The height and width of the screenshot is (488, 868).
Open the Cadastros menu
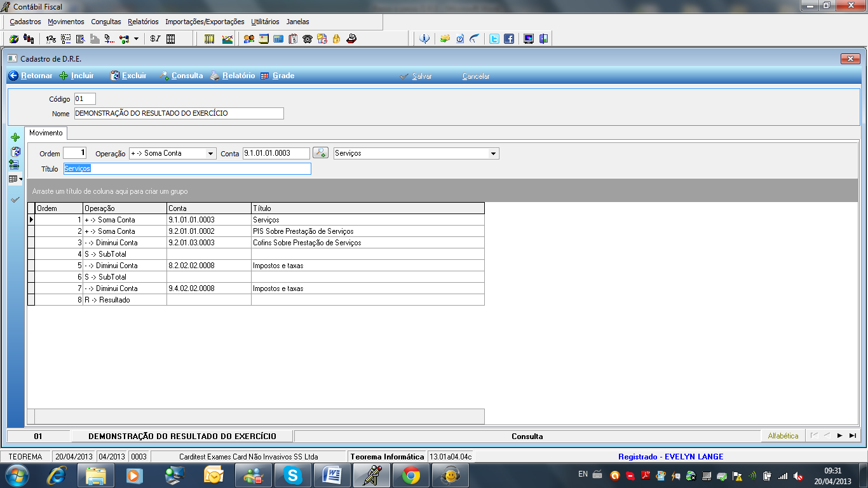(x=25, y=22)
